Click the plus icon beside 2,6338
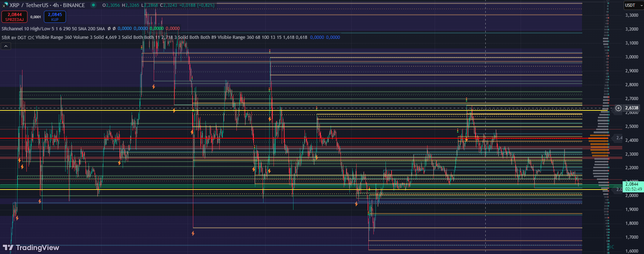This screenshot has height=254, width=644. [618, 108]
